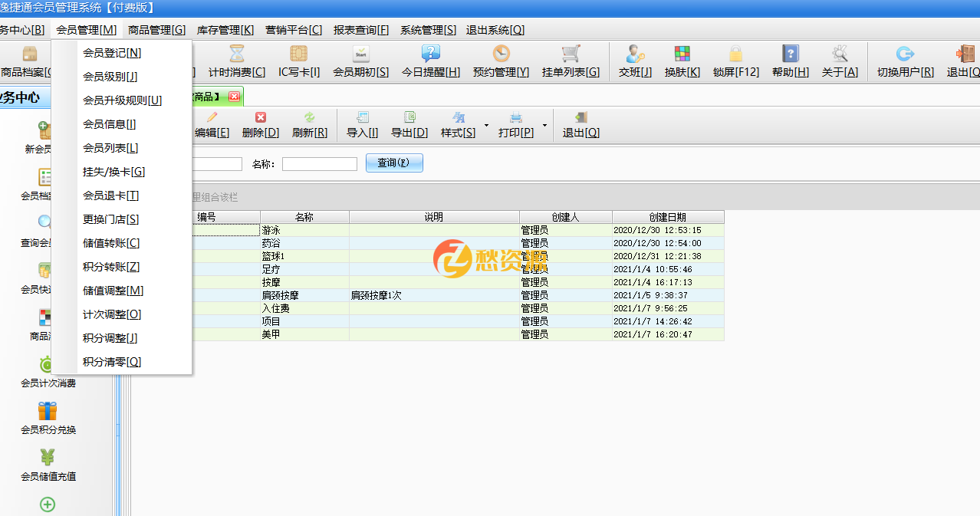The image size is (980, 516).
Task: Open the 计时消费 hourglass tool
Action: click(x=237, y=54)
